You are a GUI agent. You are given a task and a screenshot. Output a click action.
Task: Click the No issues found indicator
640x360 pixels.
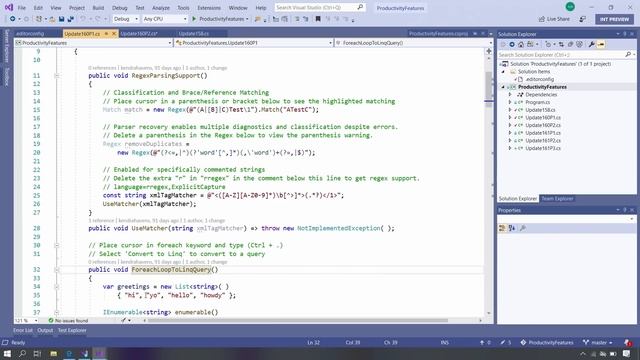click(68, 320)
